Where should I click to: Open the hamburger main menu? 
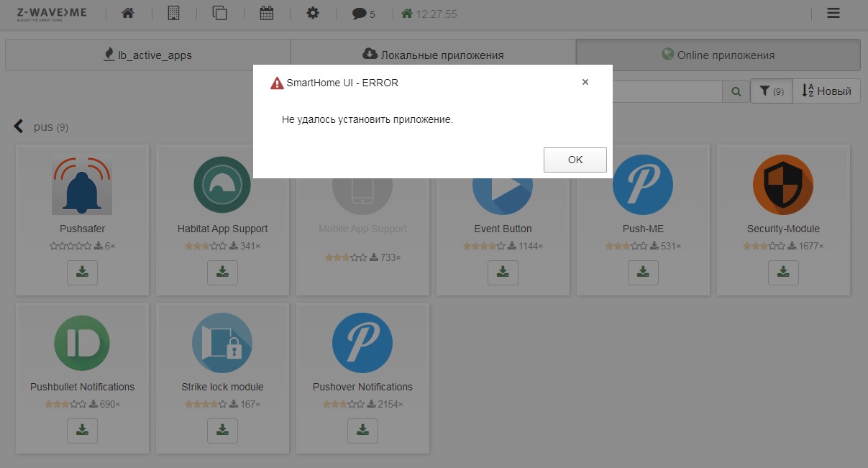(833, 13)
